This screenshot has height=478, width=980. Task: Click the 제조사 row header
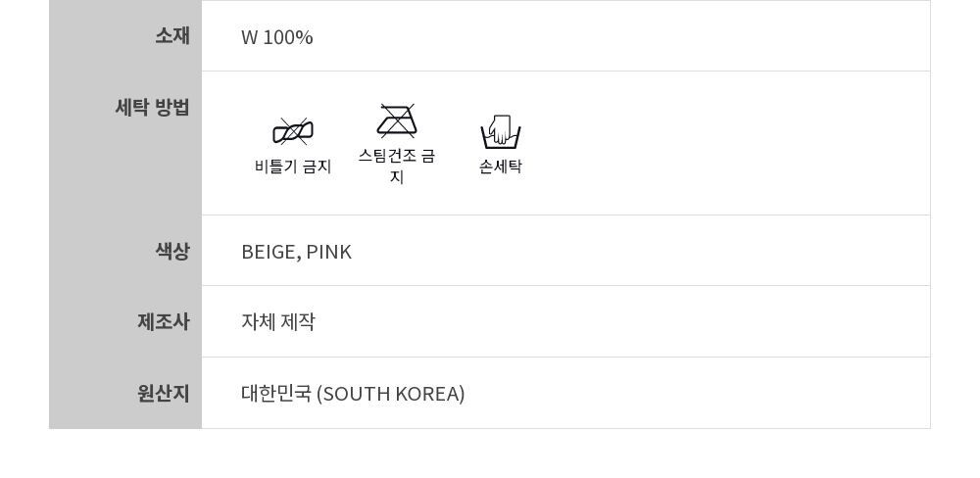point(163,321)
